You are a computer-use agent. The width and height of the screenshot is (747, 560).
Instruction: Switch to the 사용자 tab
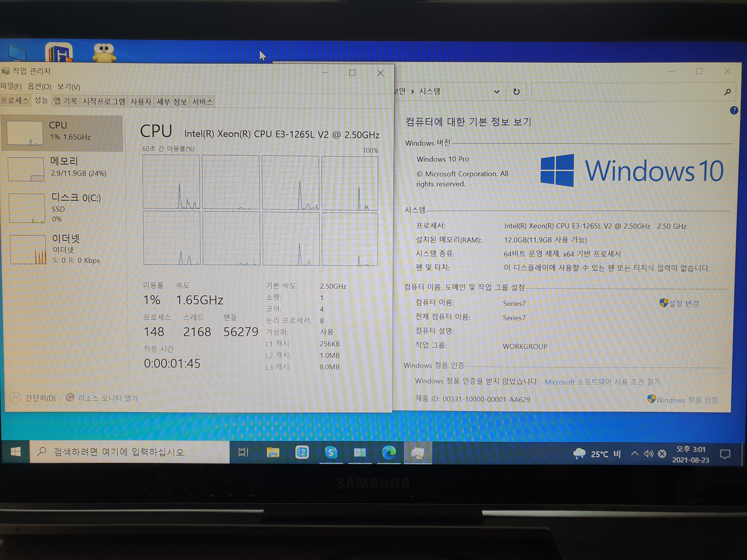tap(141, 102)
